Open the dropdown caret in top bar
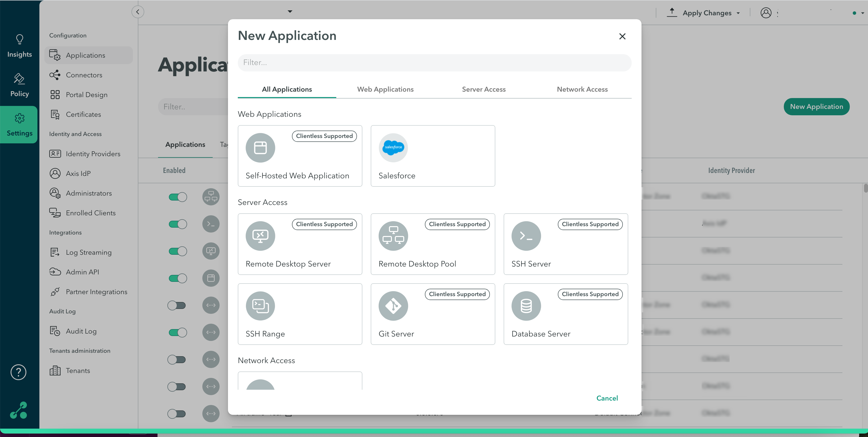The height and width of the screenshot is (437, 868). click(290, 12)
